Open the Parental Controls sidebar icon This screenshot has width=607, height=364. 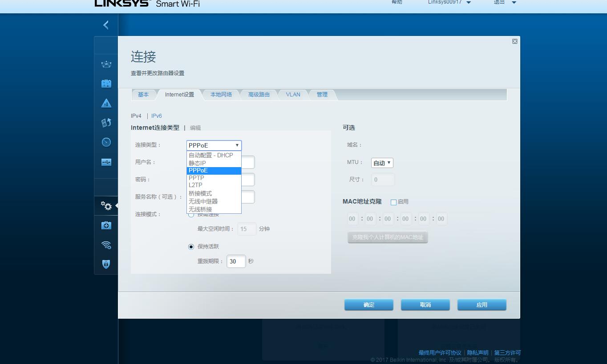pyautogui.click(x=106, y=103)
